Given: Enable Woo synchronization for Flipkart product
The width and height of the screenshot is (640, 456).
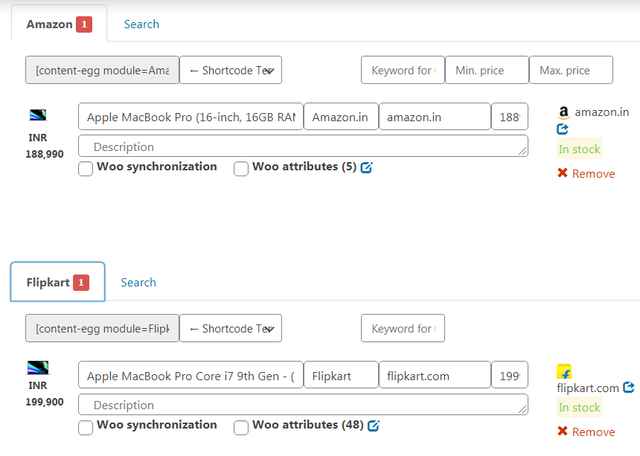Looking at the screenshot, I should 85,427.
